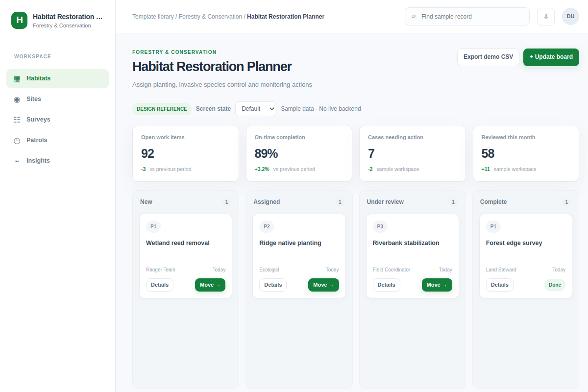Click the Assigned column header

[x=267, y=202]
